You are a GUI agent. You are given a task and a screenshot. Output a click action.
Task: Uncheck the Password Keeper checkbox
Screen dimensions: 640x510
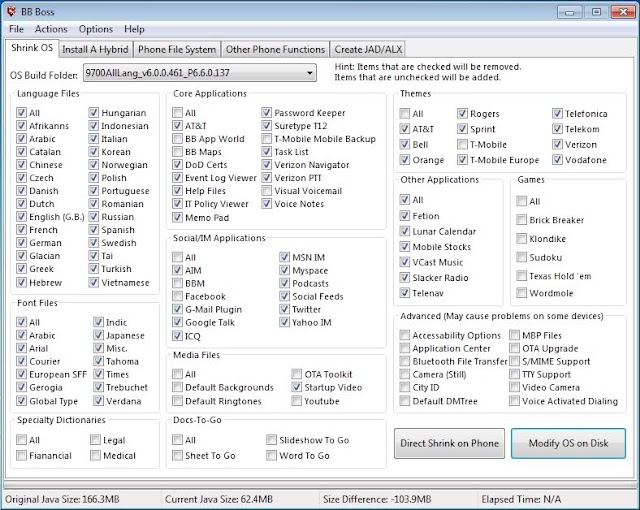(267, 113)
